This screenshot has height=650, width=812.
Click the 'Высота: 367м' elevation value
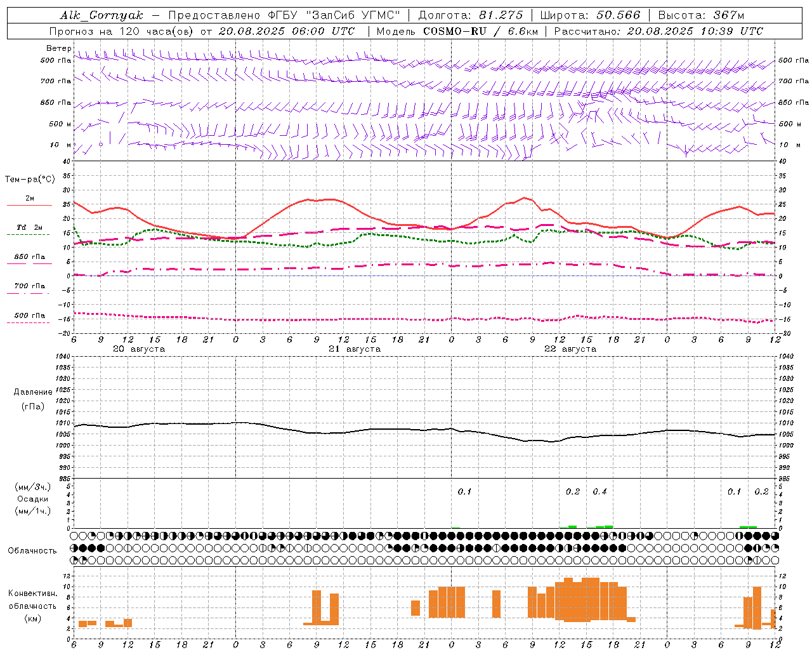coord(701,15)
